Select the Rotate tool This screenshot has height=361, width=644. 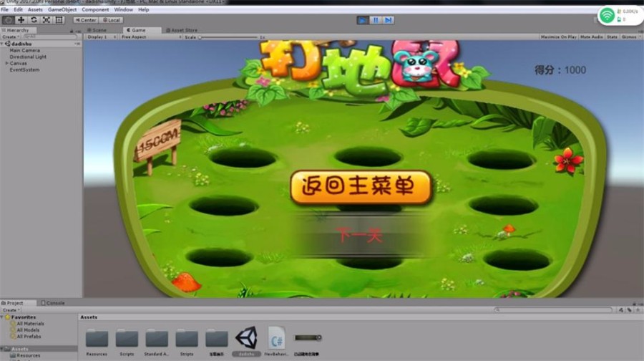[x=34, y=20]
